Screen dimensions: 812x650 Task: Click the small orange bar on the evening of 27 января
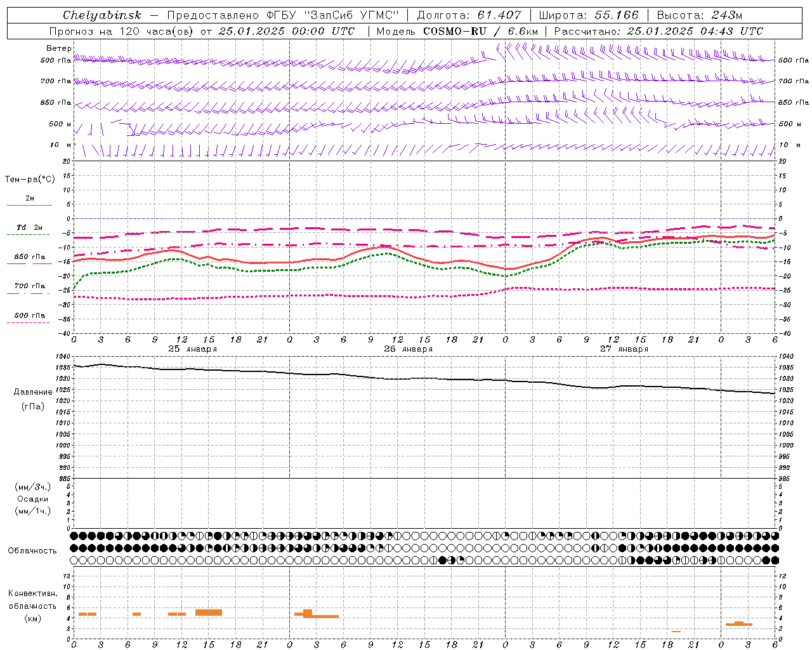(676, 632)
